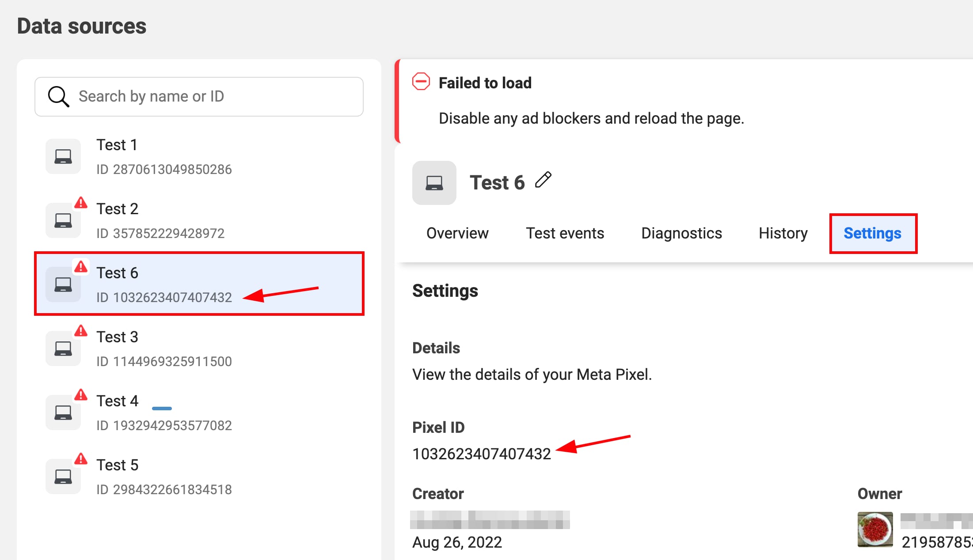The height and width of the screenshot is (560, 973).
Task: Focus the Search by name or ID field
Action: point(212,96)
